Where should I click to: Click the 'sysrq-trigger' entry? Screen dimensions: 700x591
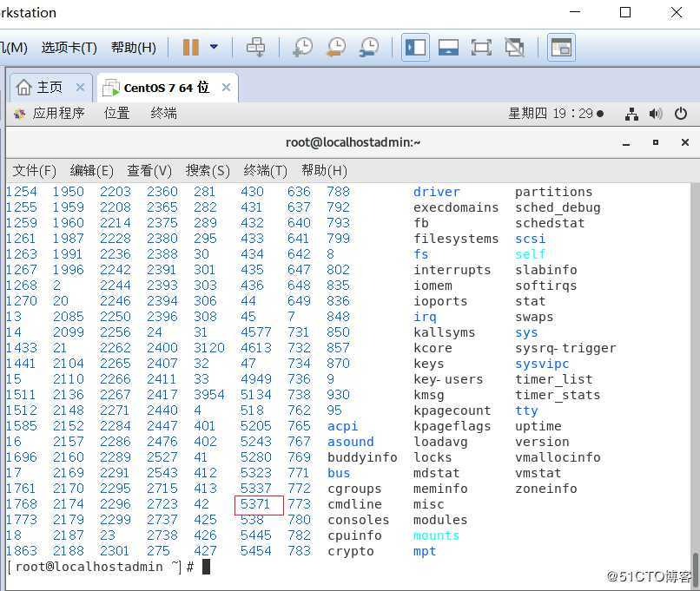[565, 348]
